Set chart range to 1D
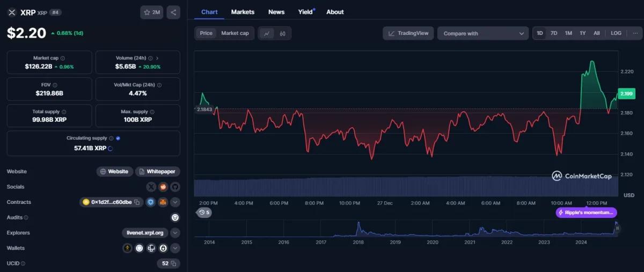This screenshot has width=644, height=272. (x=540, y=33)
